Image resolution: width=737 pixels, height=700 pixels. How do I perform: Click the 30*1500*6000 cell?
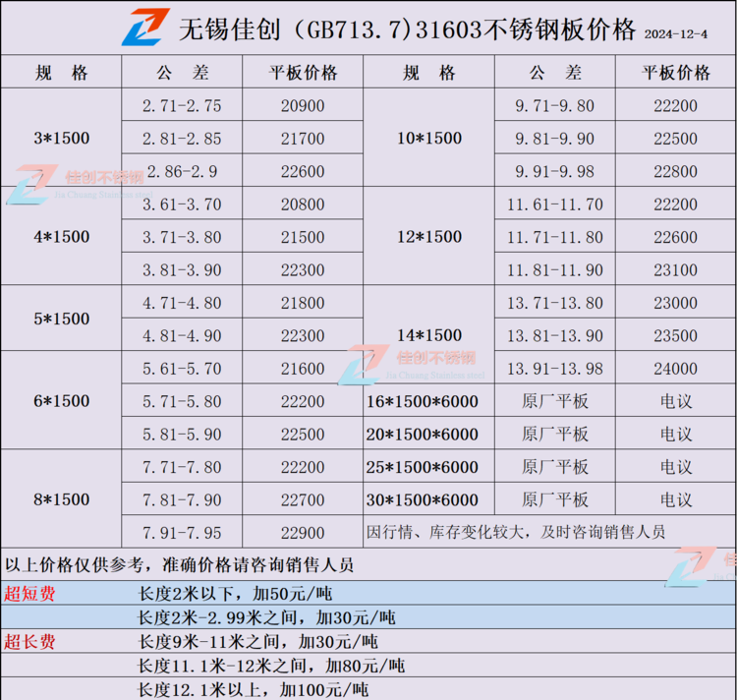point(429,499)
